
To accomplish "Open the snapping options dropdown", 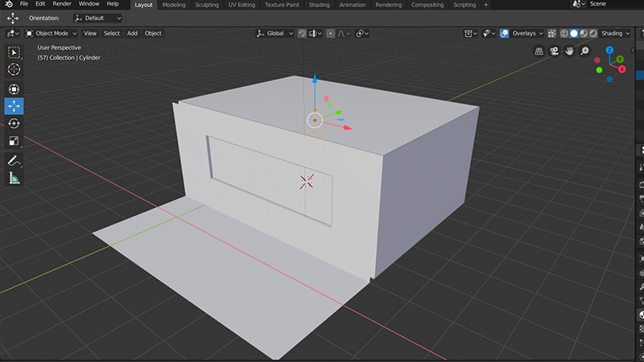I will (x=315, y=33).
